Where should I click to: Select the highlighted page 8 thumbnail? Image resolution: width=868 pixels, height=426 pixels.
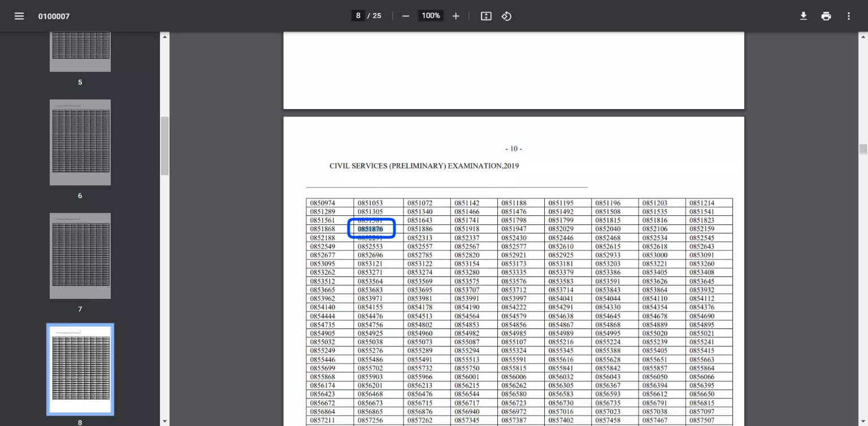click(80, 369)
